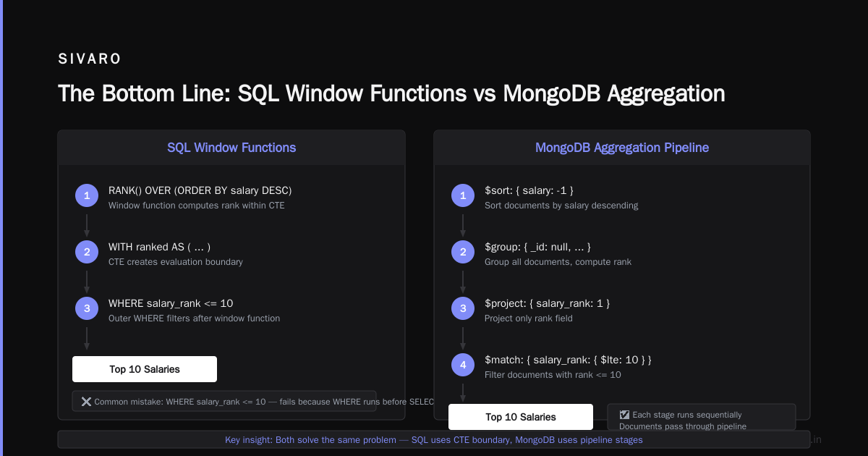Select the RANK() OVER ORDER BY salary line
Viewport: 868px width, 456px height.
pos(200,190)
